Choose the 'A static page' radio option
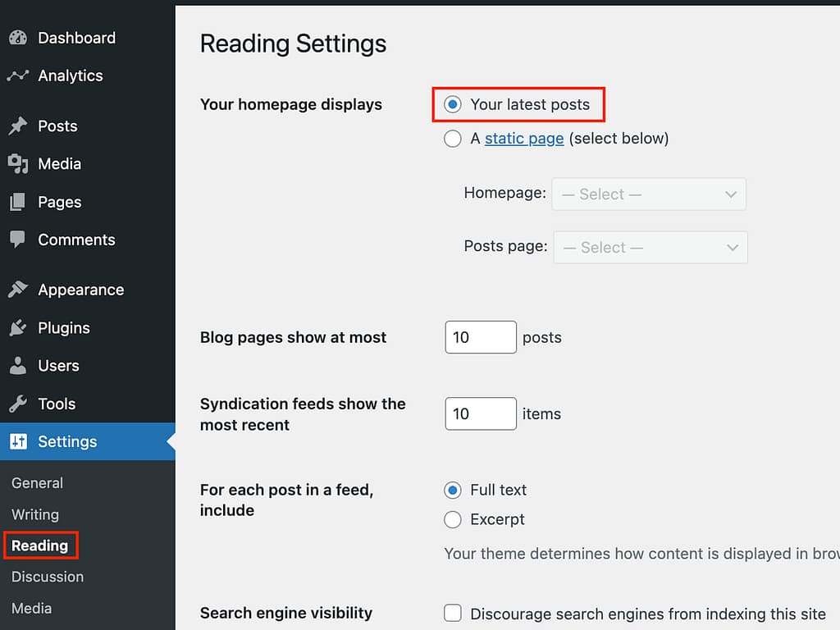 452,139
